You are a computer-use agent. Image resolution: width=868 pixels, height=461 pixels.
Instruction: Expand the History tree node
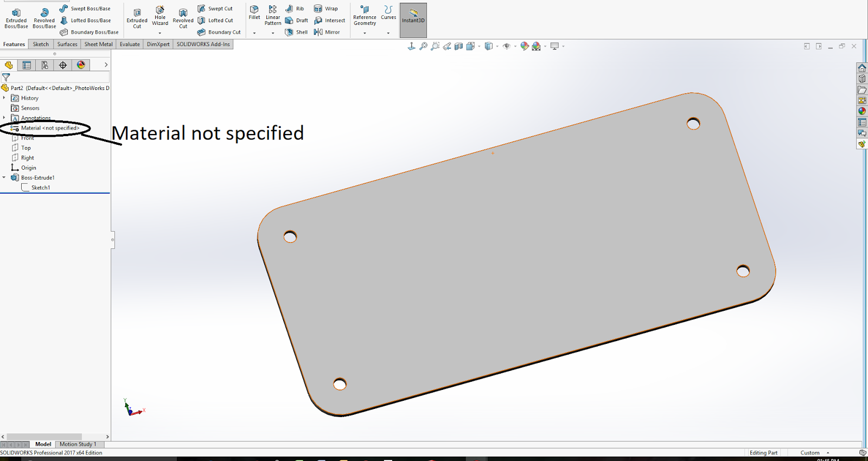coord(4,98)
